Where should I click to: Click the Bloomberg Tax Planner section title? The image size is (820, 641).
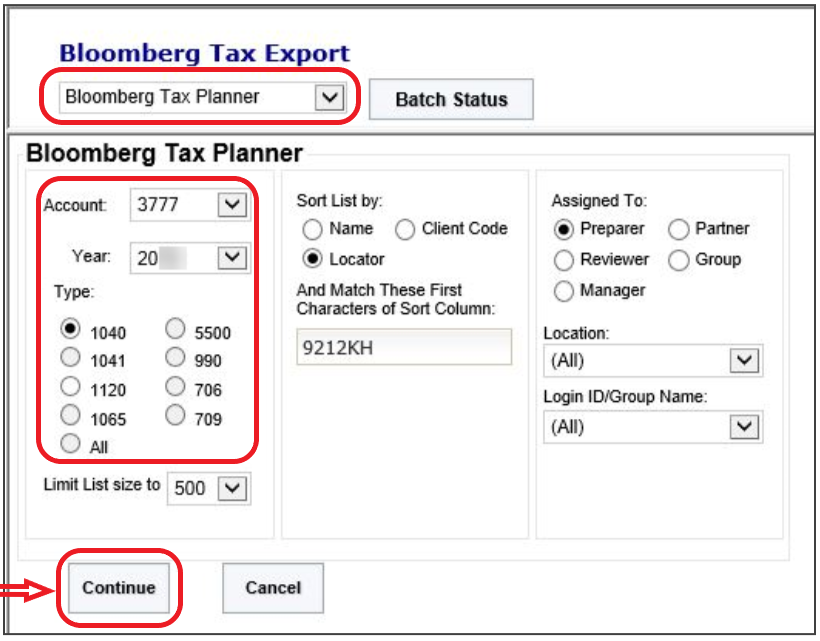[164, 153]
